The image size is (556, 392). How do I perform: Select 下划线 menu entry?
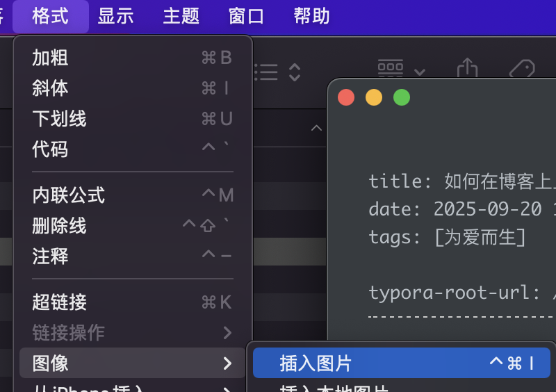(x=132, y=119)
